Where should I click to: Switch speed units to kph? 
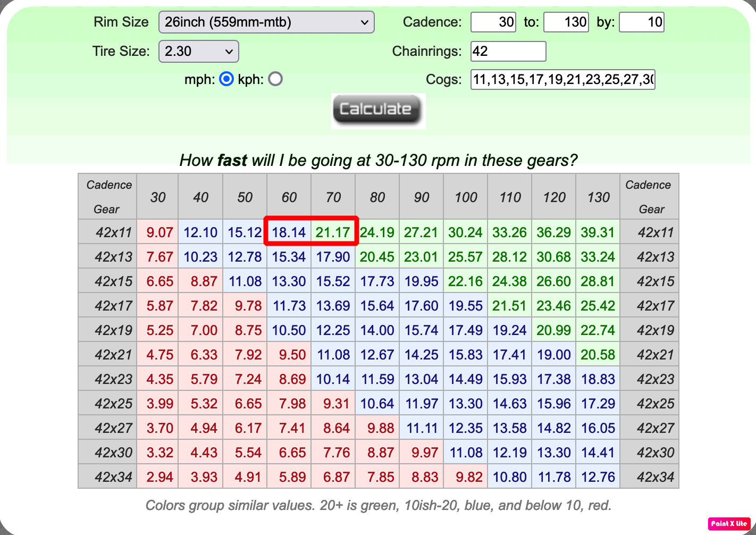[x=275, y=79]
